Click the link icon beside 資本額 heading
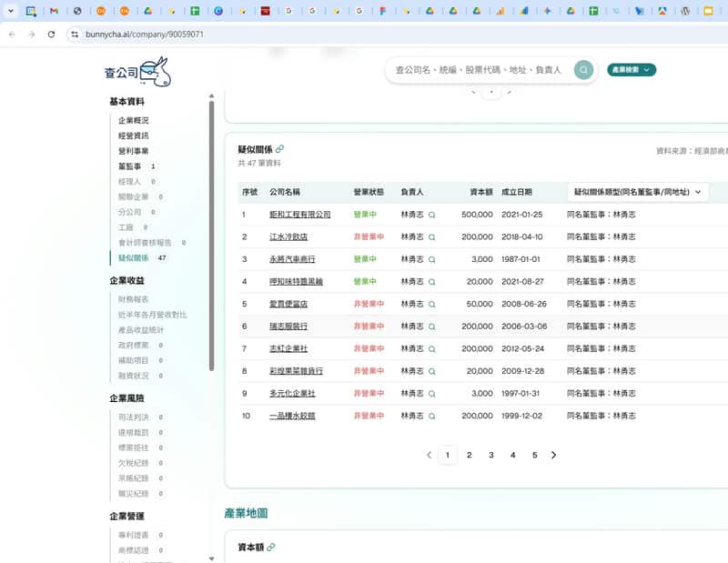Viewport: 728px width, 563px height. click(271, 548)
